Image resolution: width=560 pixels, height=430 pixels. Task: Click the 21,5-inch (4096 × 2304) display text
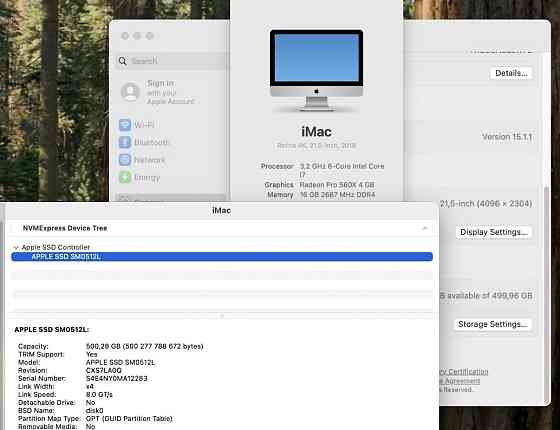486,204
